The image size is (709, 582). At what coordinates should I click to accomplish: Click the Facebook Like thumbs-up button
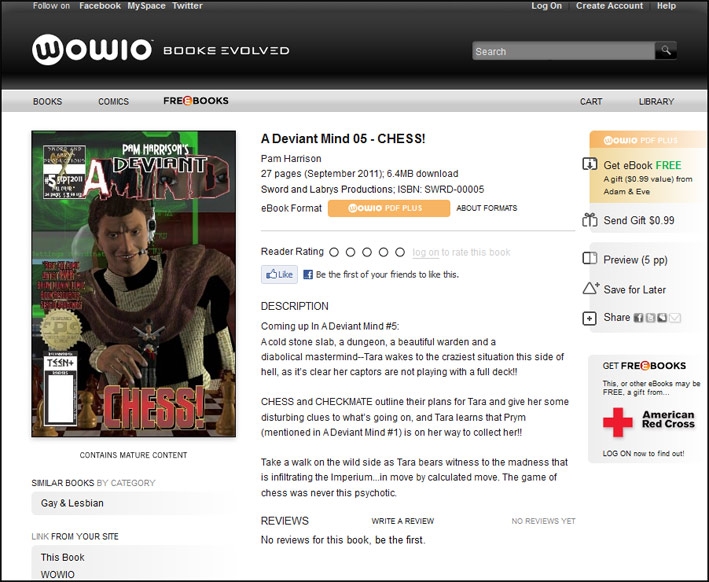tap(279, 274)
